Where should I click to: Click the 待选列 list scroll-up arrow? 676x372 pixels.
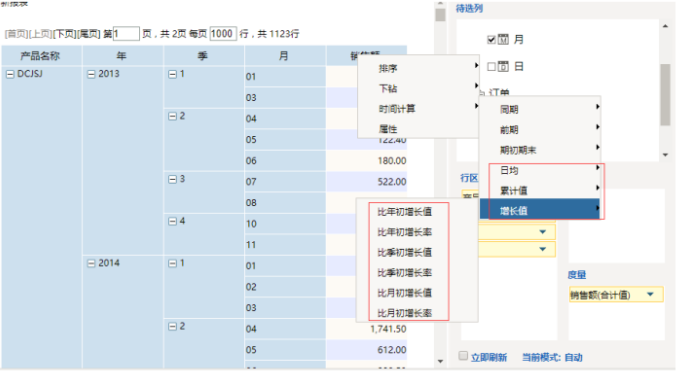click(665, 26)
